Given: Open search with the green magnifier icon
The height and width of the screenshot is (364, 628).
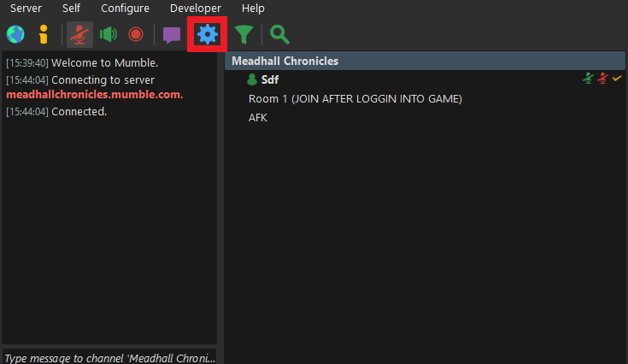Looking at the screenshot, I should coord(279,34).
